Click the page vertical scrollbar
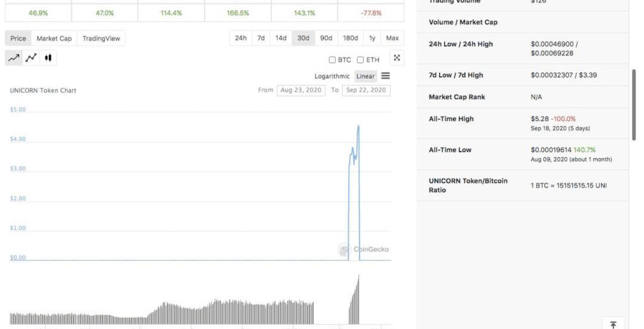 coord(634,104)
